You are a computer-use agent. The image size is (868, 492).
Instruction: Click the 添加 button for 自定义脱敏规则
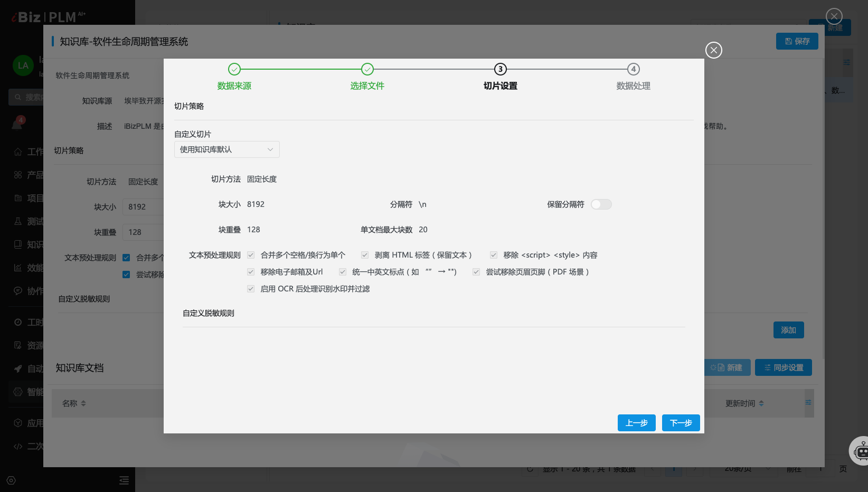[789, 330]
